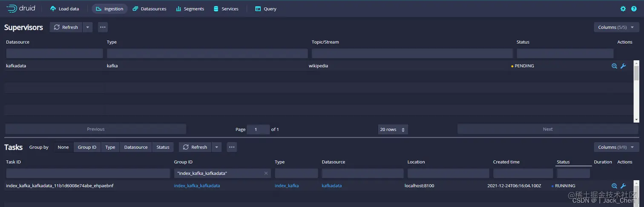644x207 pixels.
Task: Click the Group ID filter field
Action: tap(222, 173)
